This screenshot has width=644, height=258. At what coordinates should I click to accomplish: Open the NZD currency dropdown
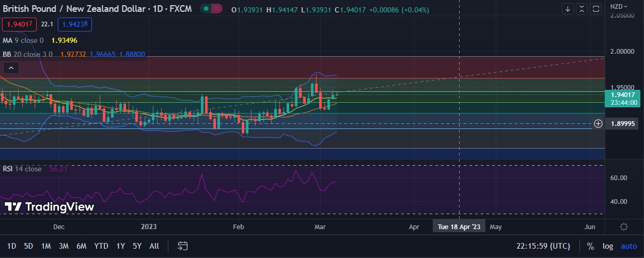pyautogui.click(x=619, y=6)
